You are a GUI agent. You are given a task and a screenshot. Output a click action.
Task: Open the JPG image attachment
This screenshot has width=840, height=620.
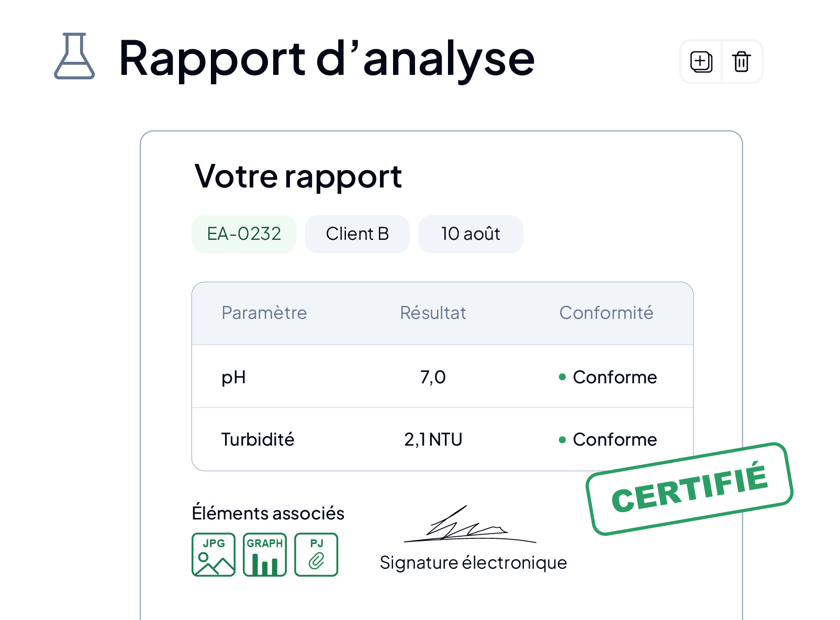pyautogui.click(x=214, y=555)
